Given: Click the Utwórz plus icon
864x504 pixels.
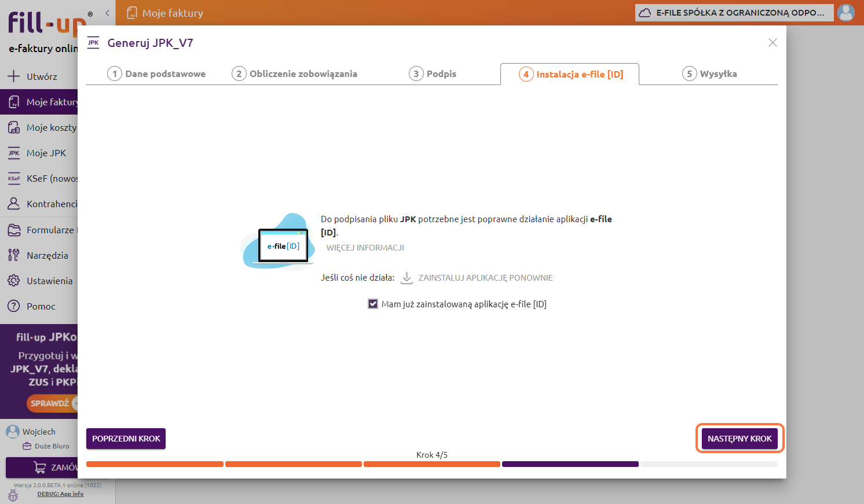Looking at the screenshot, I should [14, 76].
